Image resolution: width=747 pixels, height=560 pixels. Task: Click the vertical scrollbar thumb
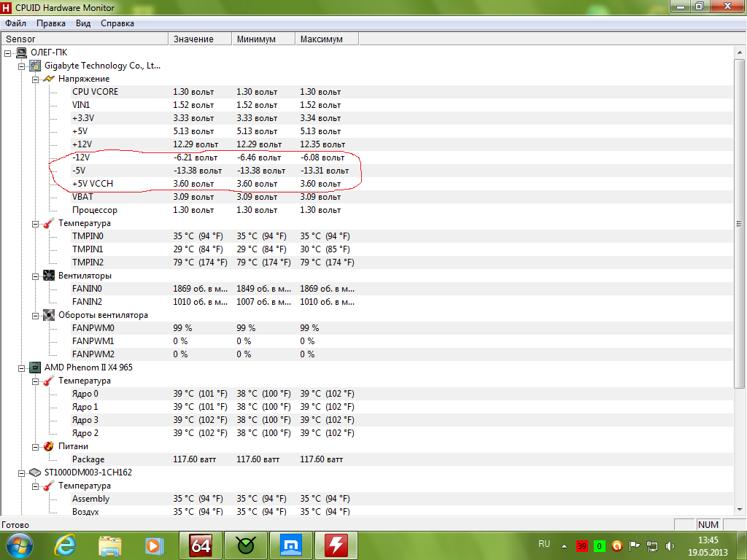740,224
